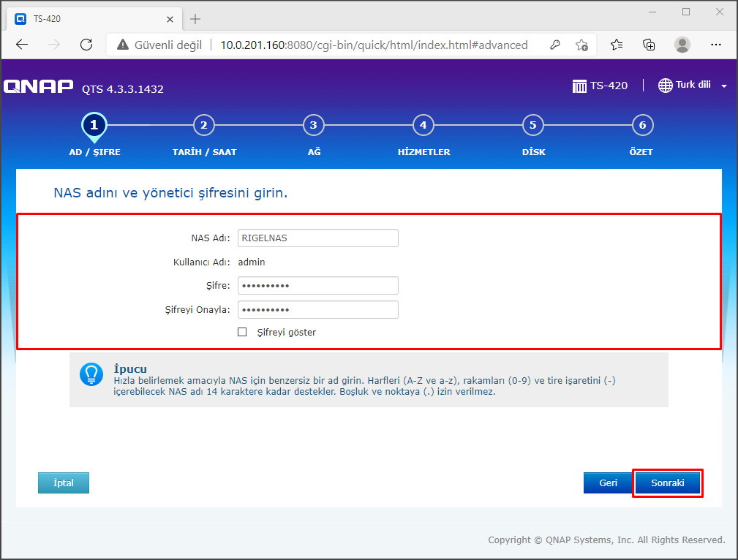The height and width of the screenshot is (560, 738).
Task: Click the globe language icon
Action: pyautogui.click(x=665, y=86)
